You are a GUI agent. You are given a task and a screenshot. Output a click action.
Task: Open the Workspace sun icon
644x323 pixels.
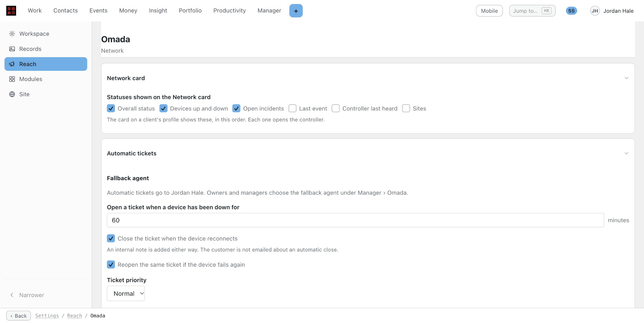point(12,34)
